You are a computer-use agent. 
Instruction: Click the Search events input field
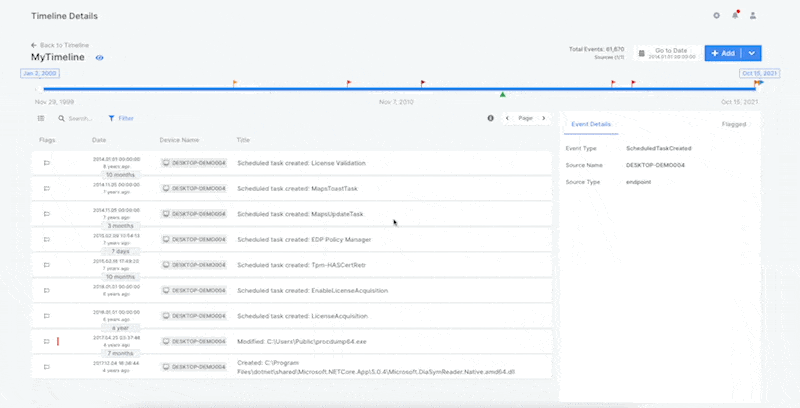coord(80,118)
